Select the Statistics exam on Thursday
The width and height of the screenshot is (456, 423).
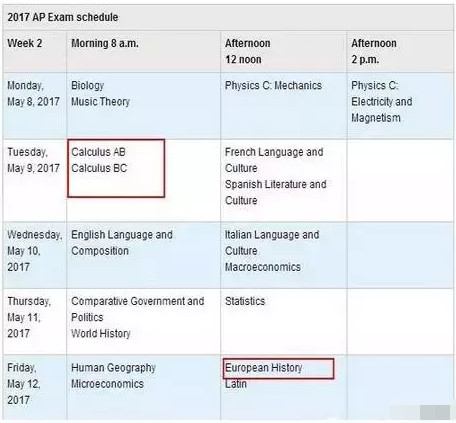click(x=245, y=301)
